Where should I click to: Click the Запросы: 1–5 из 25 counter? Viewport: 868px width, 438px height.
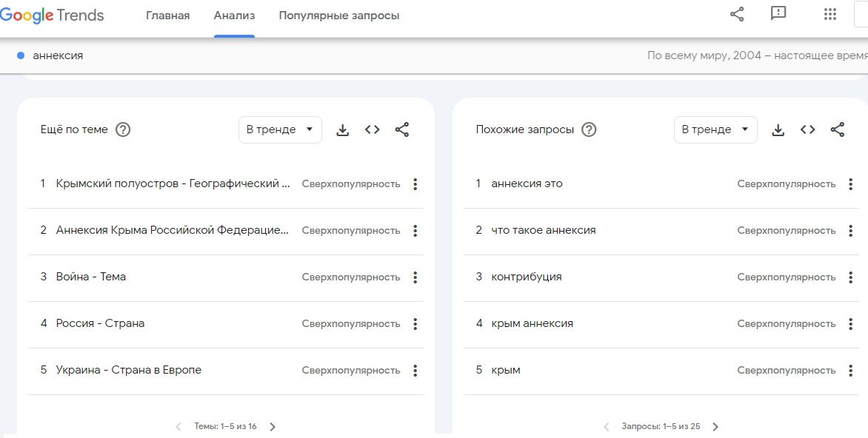[661, 426]
